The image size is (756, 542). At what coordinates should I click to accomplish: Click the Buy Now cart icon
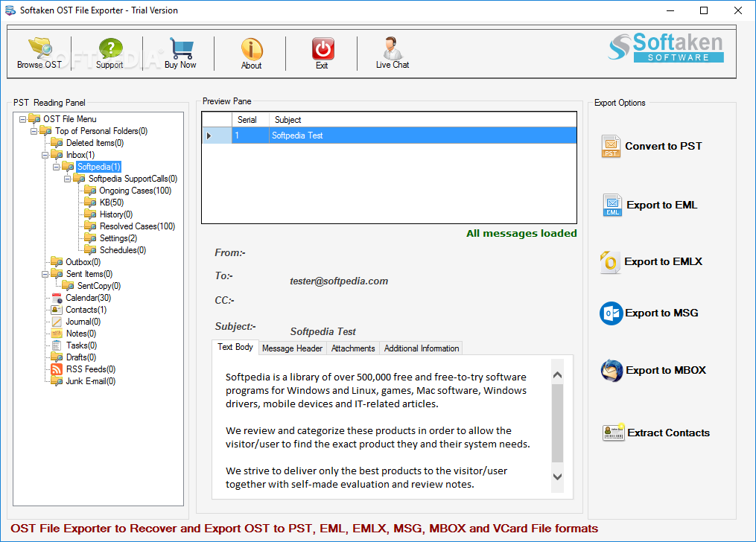(181, 48)
